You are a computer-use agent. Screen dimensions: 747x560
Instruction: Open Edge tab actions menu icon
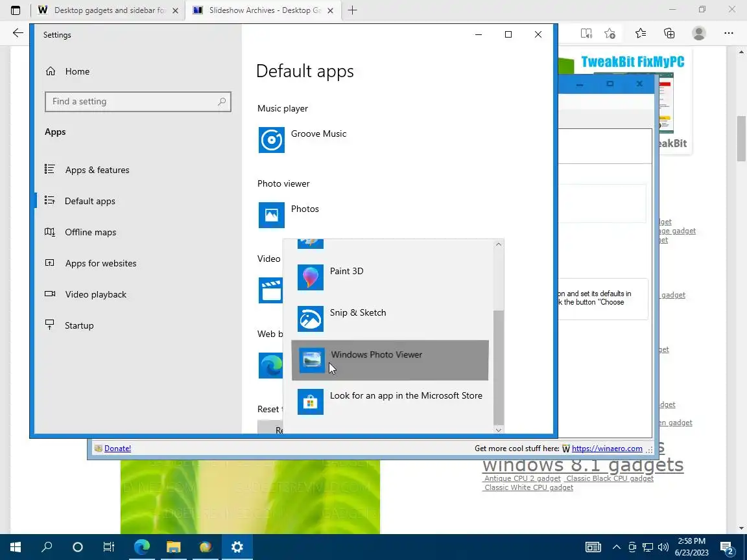16,10
